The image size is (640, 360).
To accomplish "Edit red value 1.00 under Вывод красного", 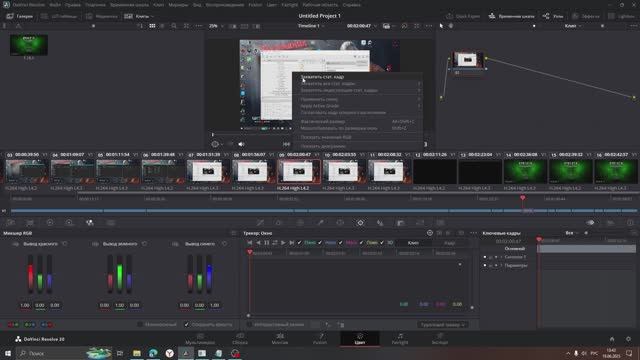I will (25, 305).
